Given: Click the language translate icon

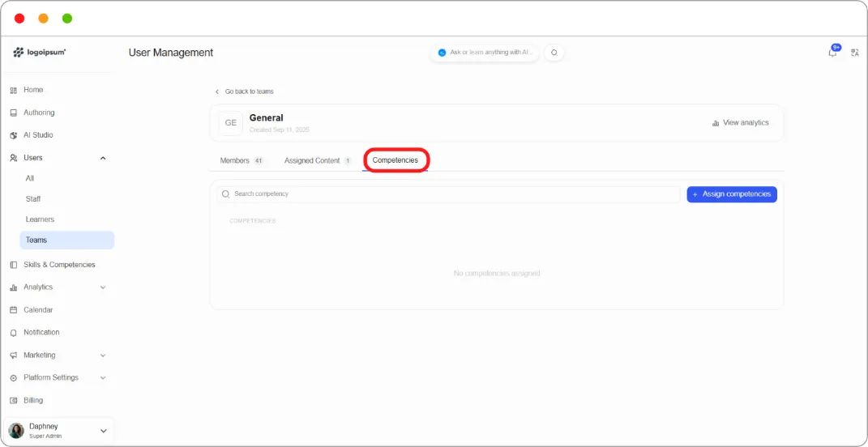Looking at the screenshot, I should (855, 53).
